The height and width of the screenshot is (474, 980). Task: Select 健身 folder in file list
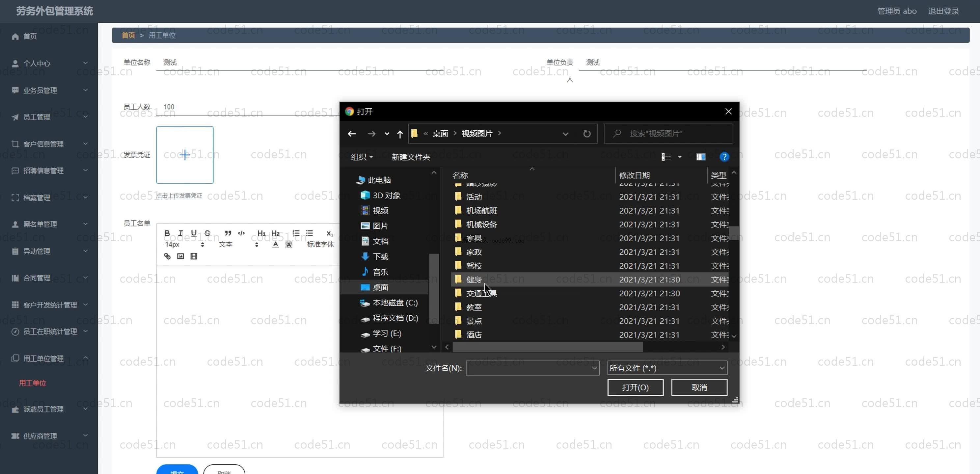[589, 279]
